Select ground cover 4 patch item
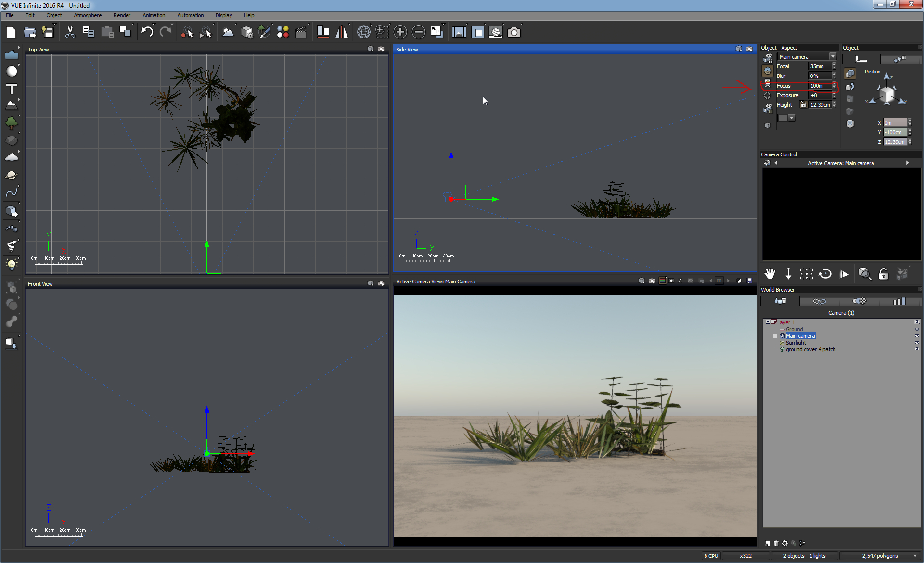The image size is (924, 563). tap(810, 349)
